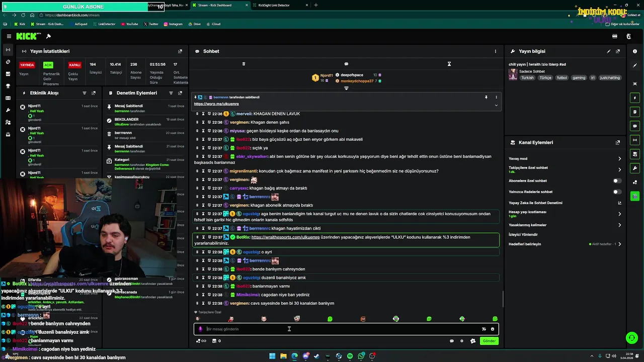
Task: Open the Stream section in left sidebar
Action: pos(8,50)
